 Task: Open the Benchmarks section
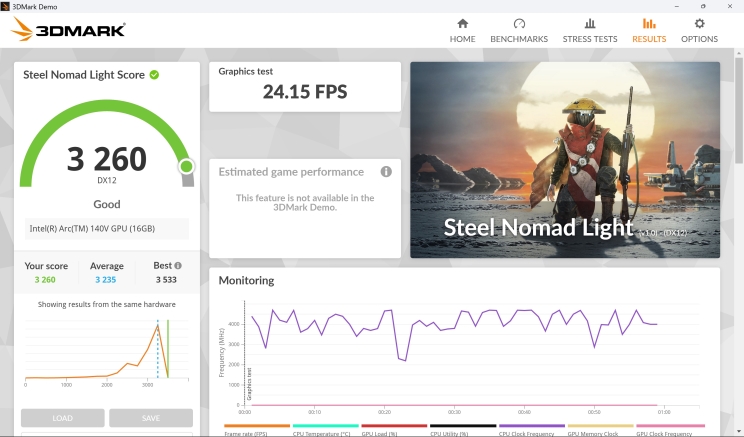[518, 30]
